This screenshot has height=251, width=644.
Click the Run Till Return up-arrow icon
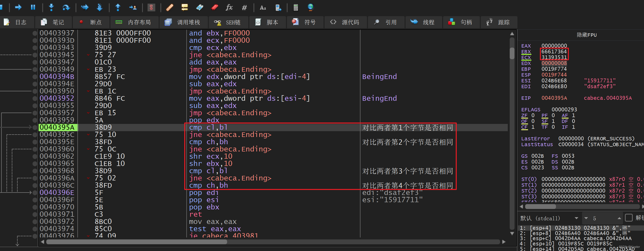click(x=118, y=7)
